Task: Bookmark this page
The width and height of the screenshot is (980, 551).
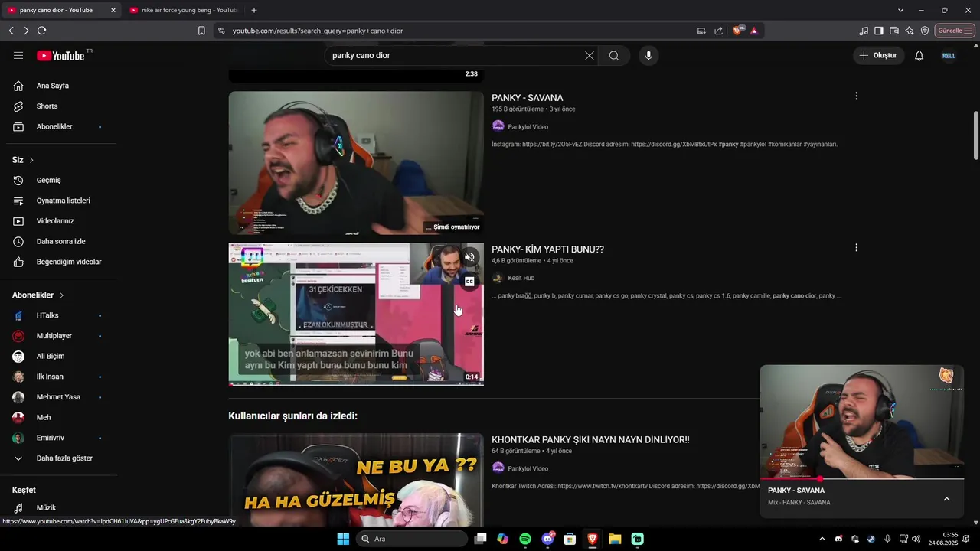Action: (x=201, y=31)
